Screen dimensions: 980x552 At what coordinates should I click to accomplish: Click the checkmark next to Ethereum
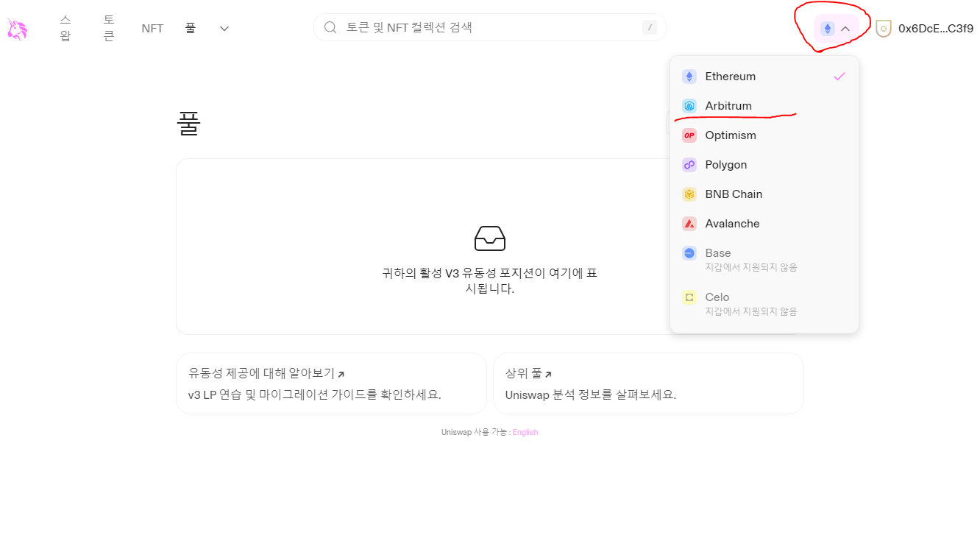(839, 77)
